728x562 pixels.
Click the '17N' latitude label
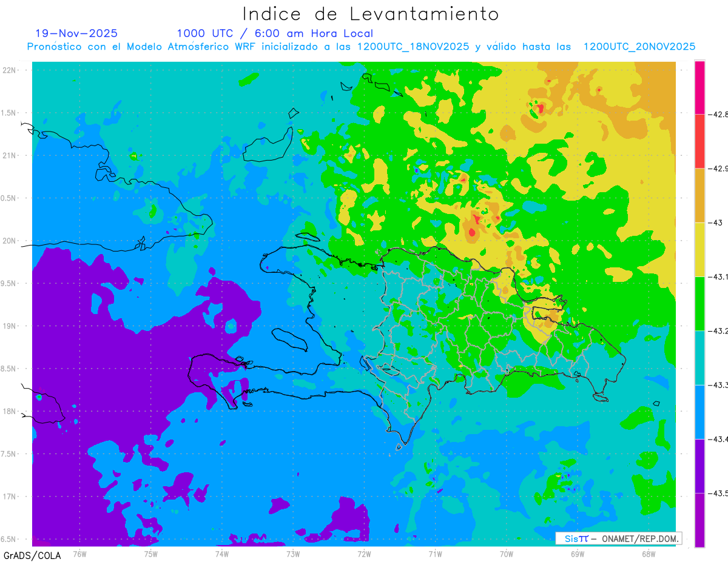coord(10,497)
